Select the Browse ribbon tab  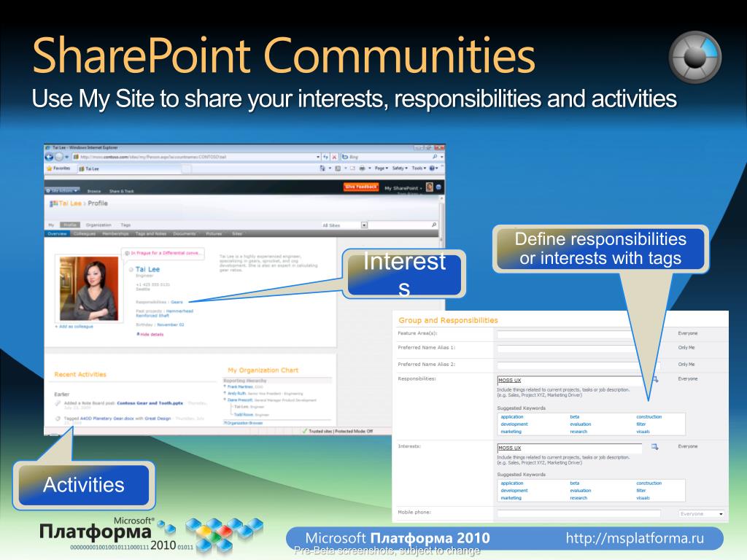pyautogui.click(x=94, y=191)
